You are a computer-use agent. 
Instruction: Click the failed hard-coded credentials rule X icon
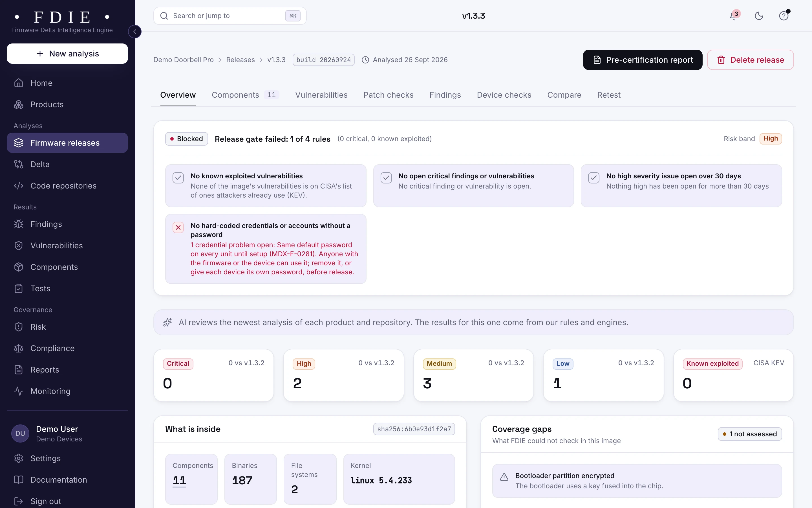tap(178, 227)
